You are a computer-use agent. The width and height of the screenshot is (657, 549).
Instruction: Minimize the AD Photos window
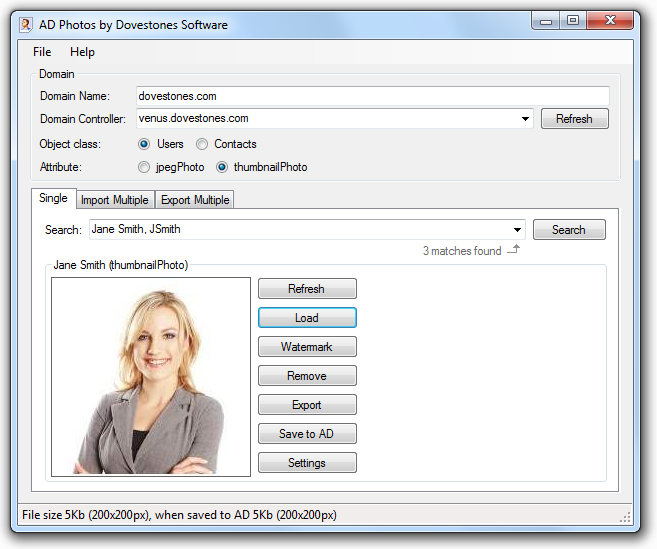click(x=545, y=21)
